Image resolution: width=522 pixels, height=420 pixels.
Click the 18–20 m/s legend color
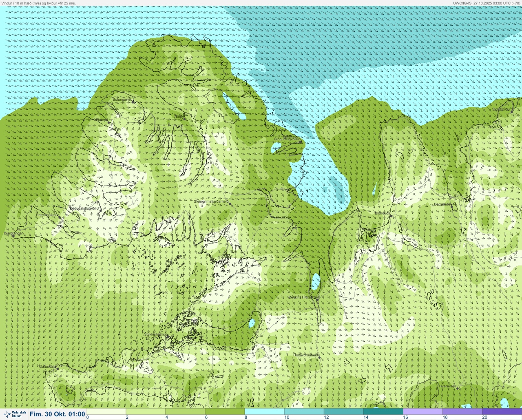(462, 411)
